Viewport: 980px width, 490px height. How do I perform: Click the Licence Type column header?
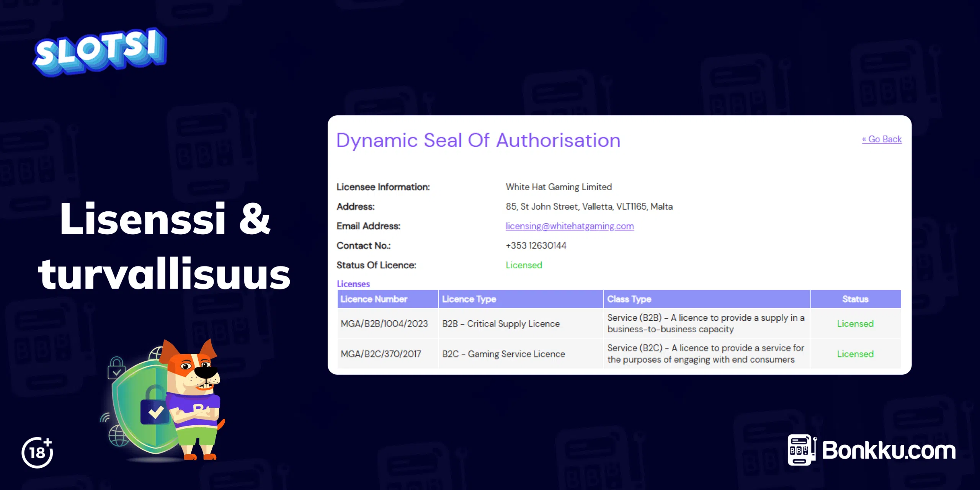coord(521,299)
